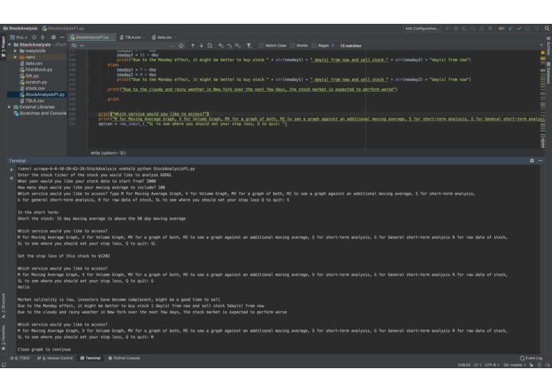Click Select All Occurrences icon in search bar
Viewport: 552px width, 392px height.
click(237, 46)
